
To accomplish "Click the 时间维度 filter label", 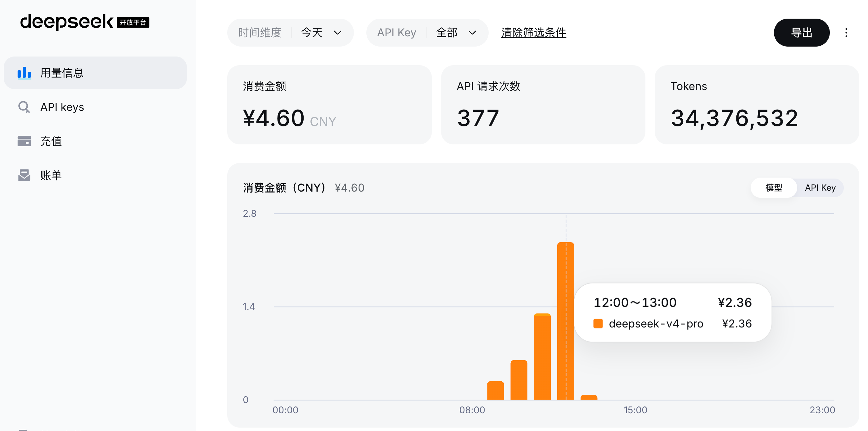I will (x=260, y=33).
